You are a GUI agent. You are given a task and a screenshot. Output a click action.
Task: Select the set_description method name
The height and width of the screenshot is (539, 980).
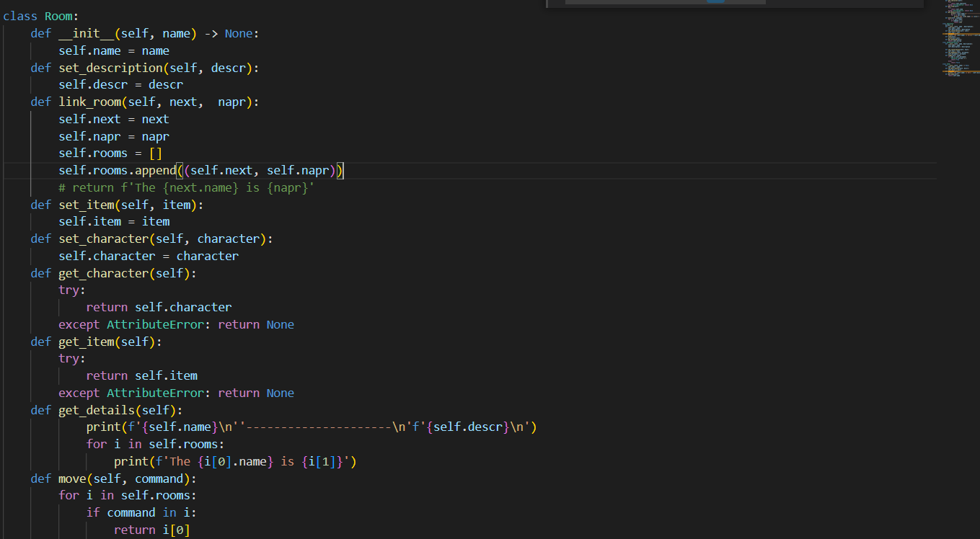click(110, 67)
